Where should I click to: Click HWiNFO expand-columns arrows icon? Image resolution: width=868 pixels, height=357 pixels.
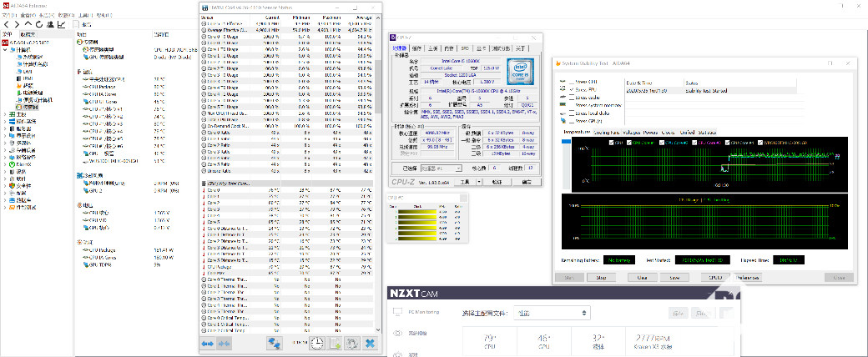coord(208,343)
